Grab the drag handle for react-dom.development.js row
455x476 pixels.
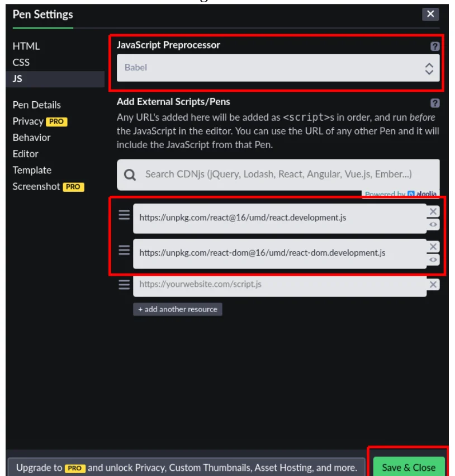(124, 250)
